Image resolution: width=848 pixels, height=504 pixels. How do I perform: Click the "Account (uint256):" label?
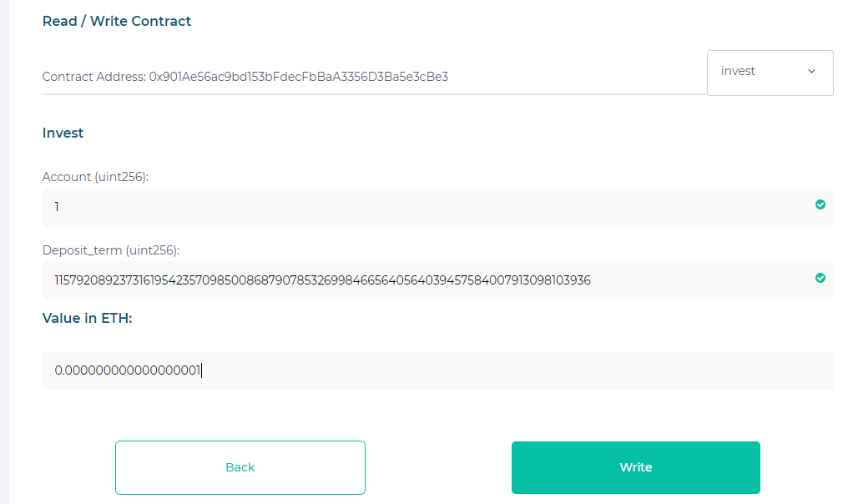tap(95, 177)
